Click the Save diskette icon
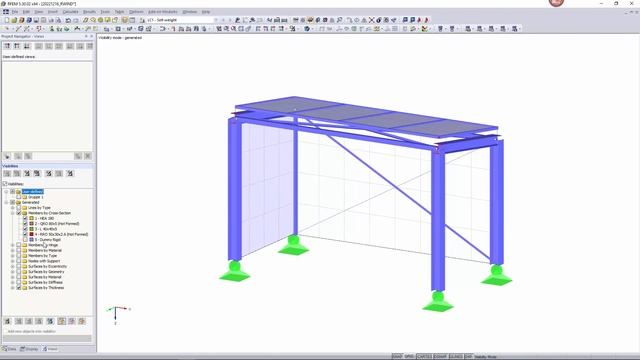The height and width of the screenshot is (360, 640). (36, 20)
